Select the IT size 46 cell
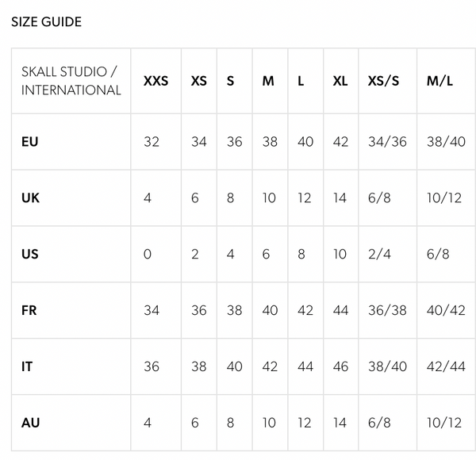The width and height of the screenshot is (476, 460). (340, 366)
